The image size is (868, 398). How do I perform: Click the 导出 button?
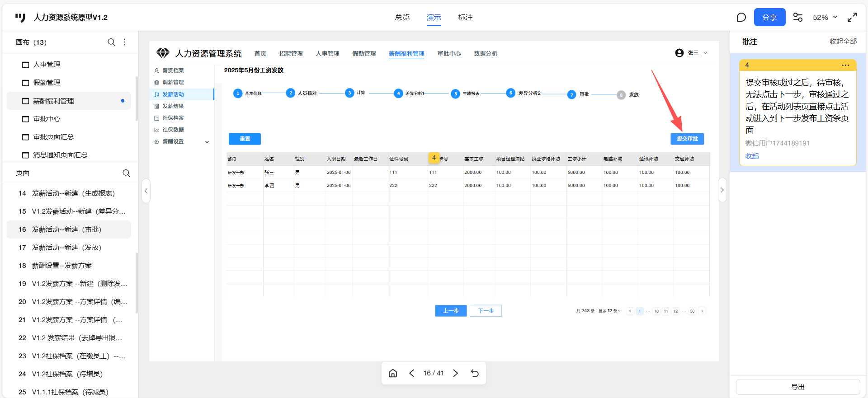click(x=797, y=387)
